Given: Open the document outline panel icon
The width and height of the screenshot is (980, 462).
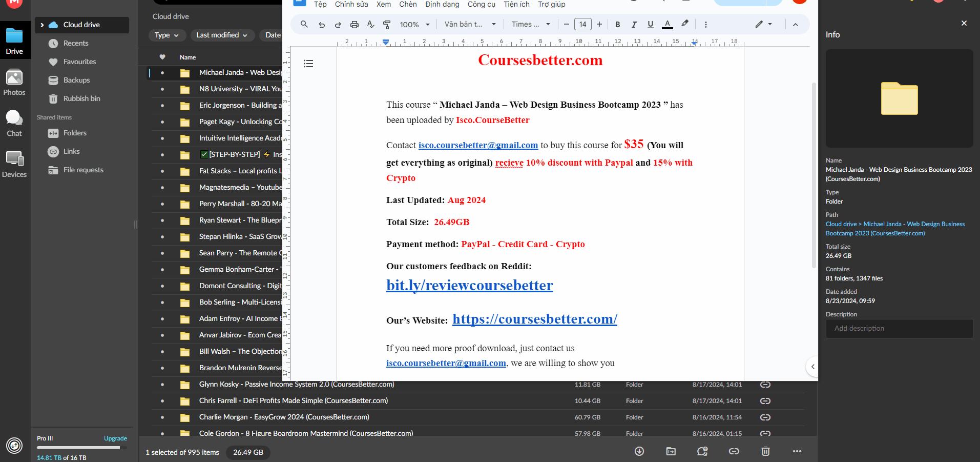Looking at the screenshot, I should (308, 64).
